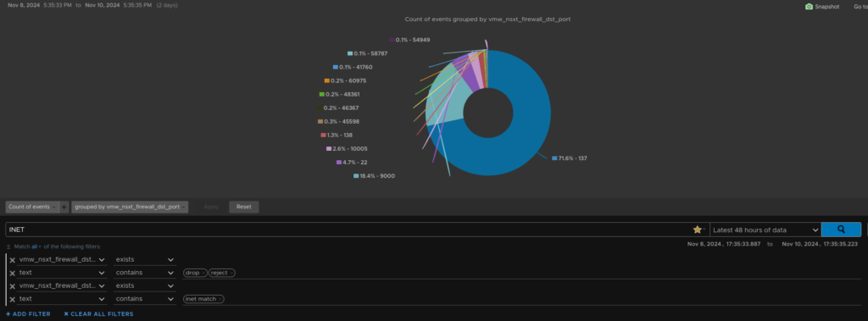The image size is (868, 321).
Task: Run the query with the magnifier search button
Action: pos(841,230)
